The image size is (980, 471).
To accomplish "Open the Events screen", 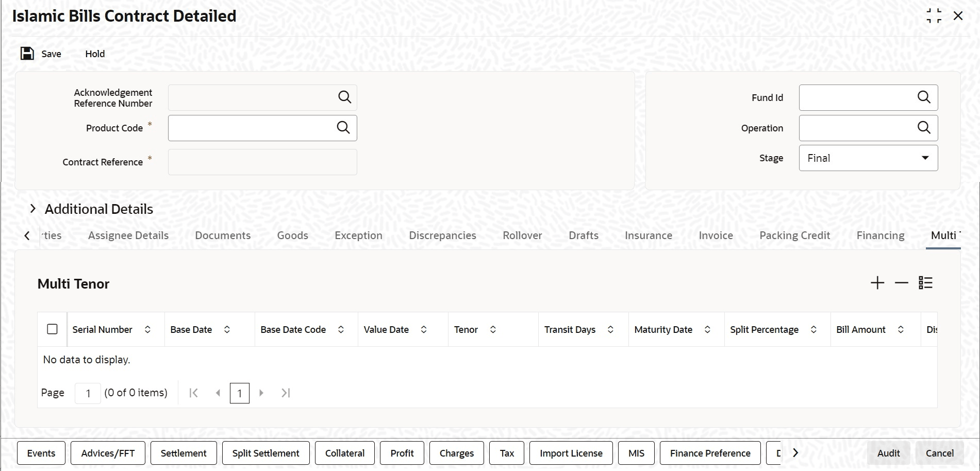I will (41, 453).
